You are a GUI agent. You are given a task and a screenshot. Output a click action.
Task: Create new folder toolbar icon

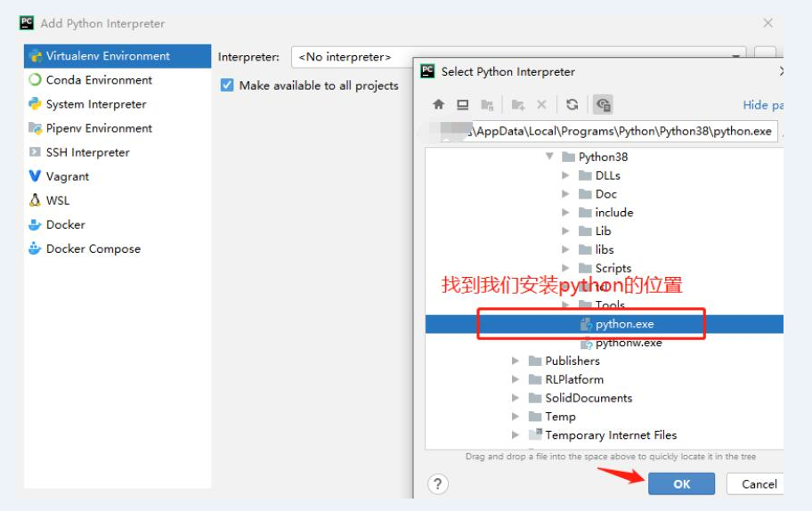click(x=518, y=105)
